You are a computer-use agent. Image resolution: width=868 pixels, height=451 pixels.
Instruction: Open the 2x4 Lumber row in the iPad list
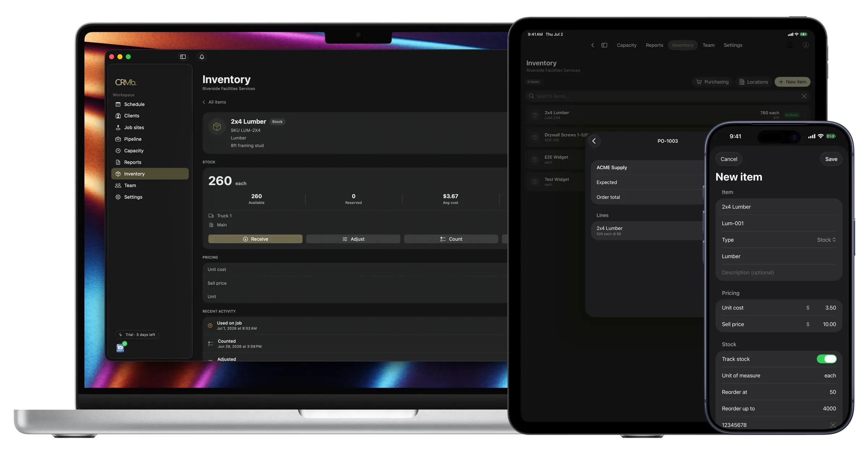667,115
